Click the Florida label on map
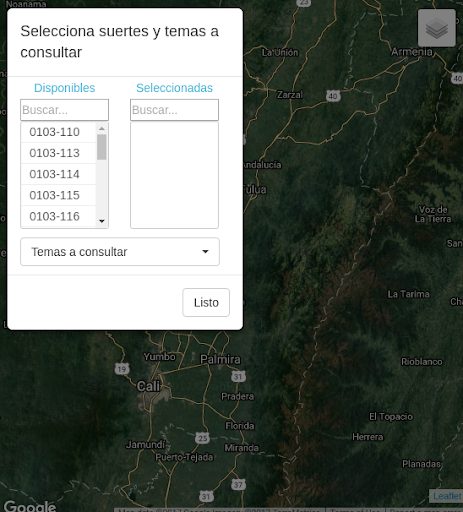This screenshot has height=512, width=463. click(240, 426)
